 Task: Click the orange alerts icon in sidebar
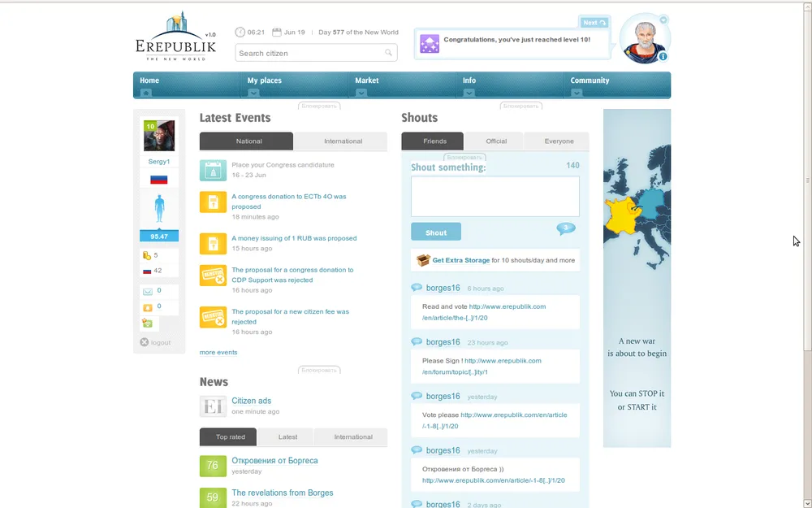(x=148, y=307)
